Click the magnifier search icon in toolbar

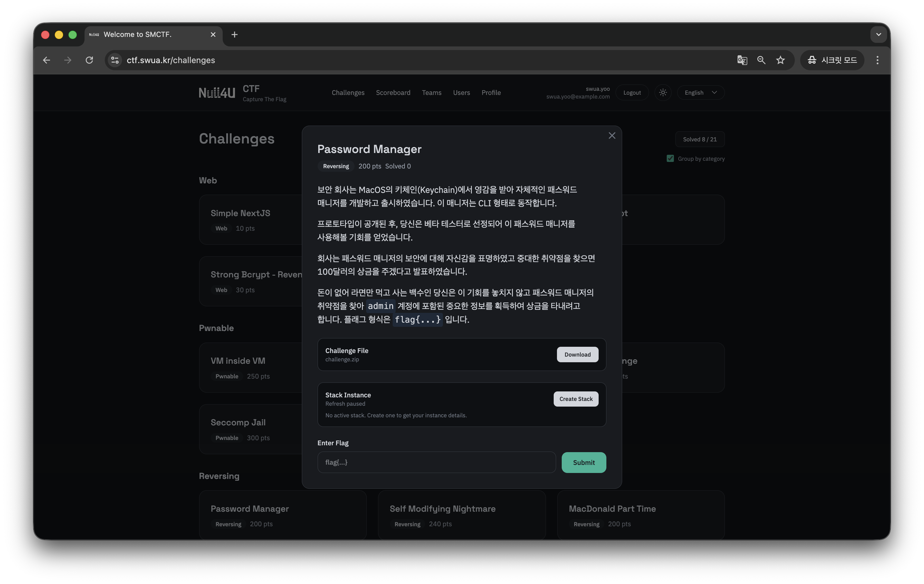pyautogui.click(x=761, y=60)
